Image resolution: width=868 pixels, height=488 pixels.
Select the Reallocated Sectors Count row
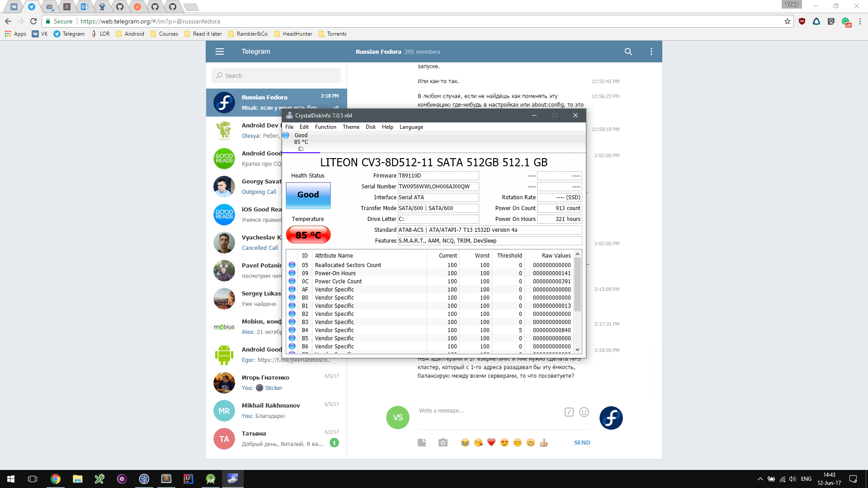coord(429,265)
